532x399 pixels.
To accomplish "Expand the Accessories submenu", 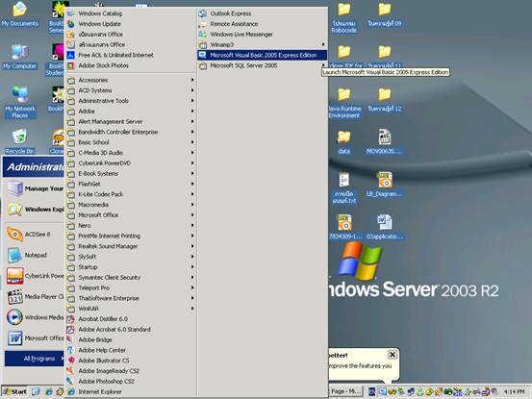I will (131, 80).
